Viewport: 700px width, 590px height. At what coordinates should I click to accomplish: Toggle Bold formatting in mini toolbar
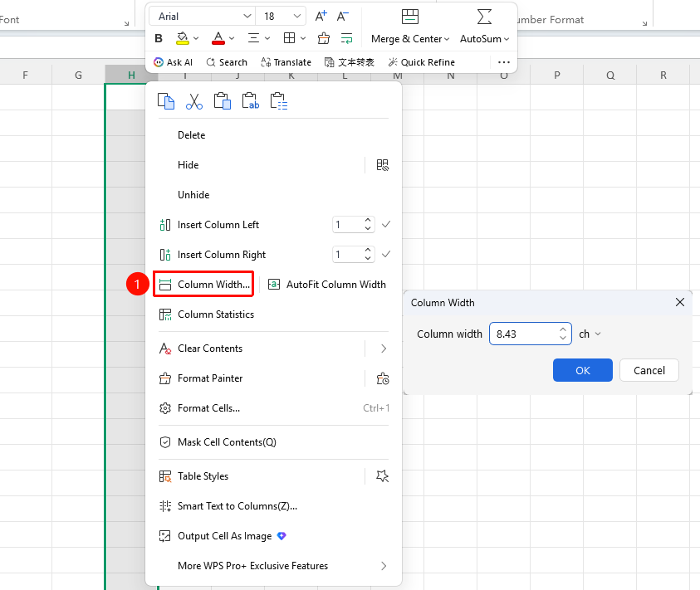coord(159,38)
